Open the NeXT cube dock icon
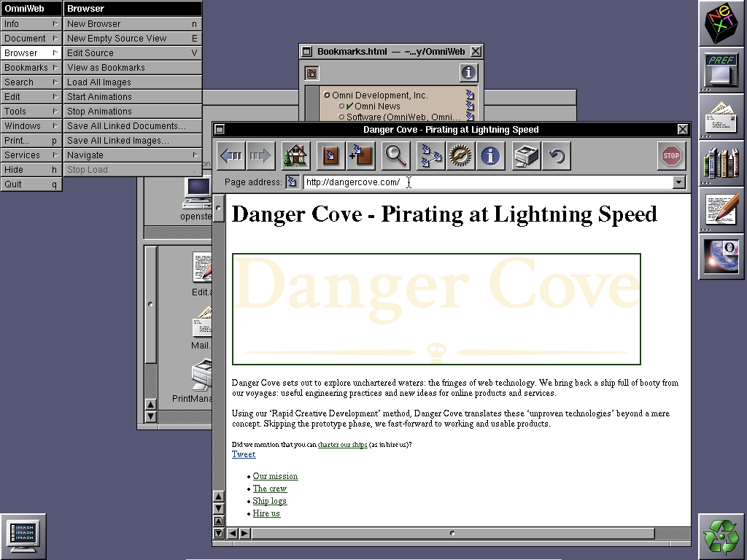Screen dimensions: 747x560 coord(721,23)
